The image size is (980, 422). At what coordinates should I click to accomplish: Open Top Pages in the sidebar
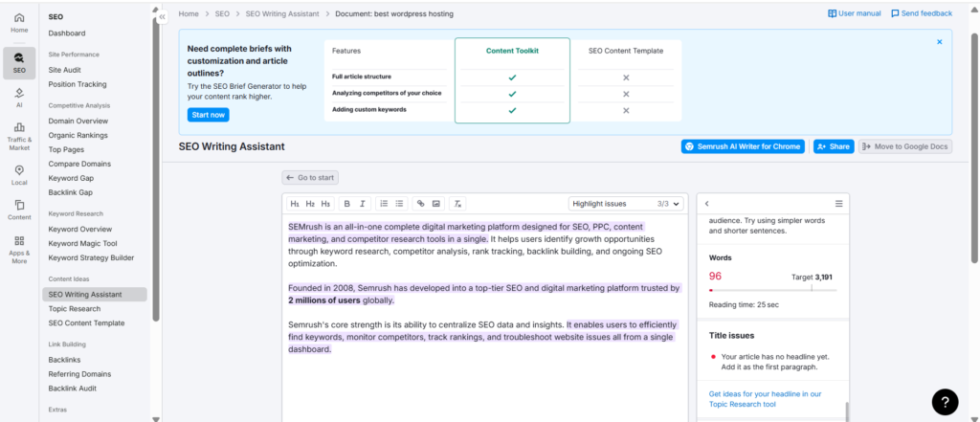pos(66,150)
